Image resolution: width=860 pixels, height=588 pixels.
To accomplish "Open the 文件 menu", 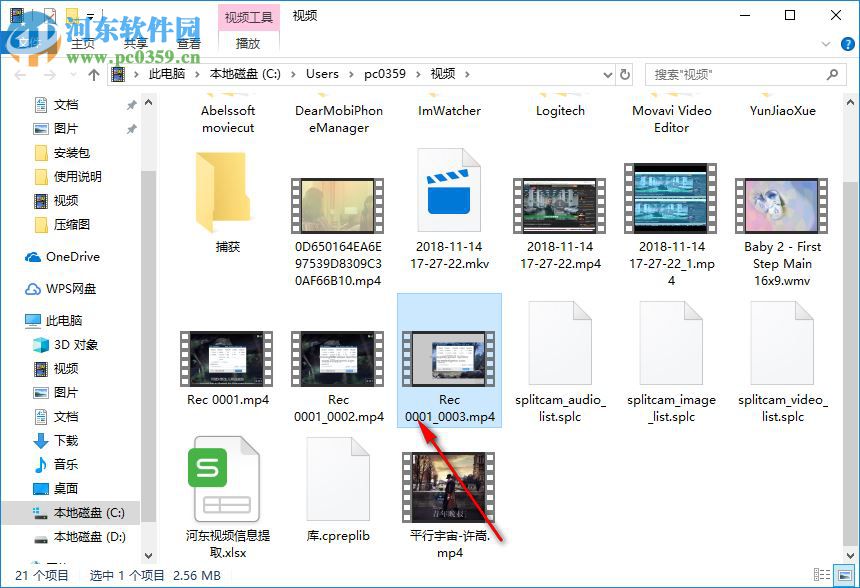I will coord(27,43).
